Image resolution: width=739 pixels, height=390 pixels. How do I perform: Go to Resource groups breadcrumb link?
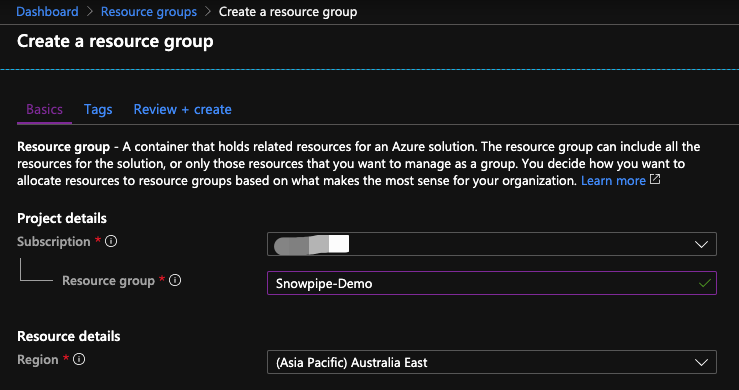[x=149, y=11]
